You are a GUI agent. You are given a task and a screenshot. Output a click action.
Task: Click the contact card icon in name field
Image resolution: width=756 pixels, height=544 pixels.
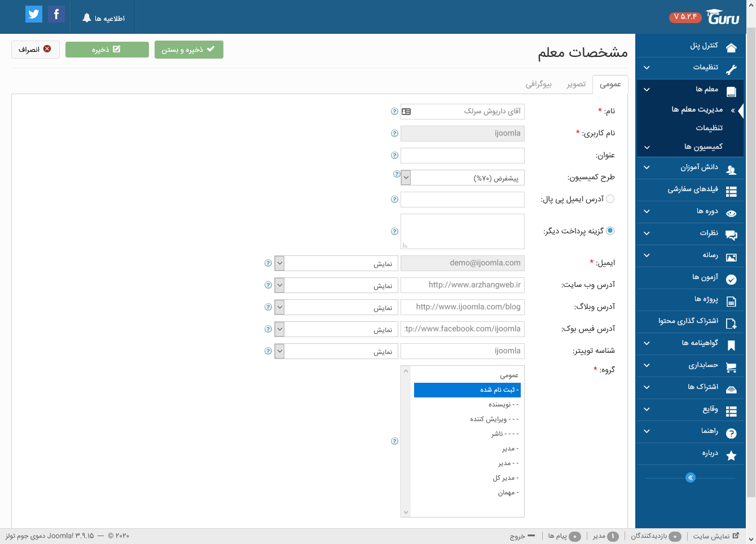point(406,112)
